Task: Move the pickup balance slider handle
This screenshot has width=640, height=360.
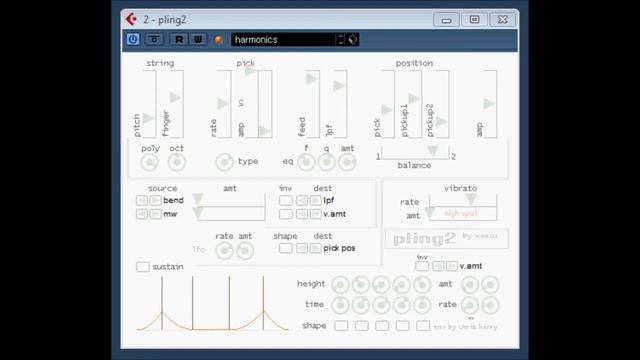Action: tap(433, 152)
